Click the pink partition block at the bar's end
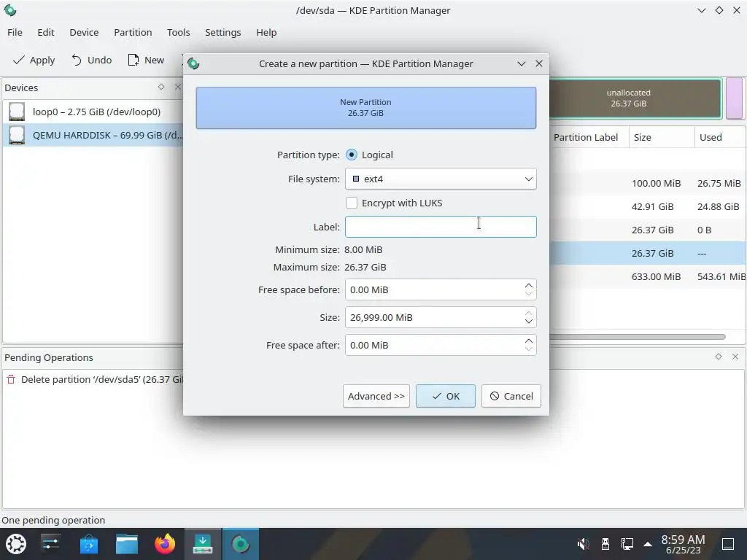This screenshot has height=560, width=747. pos(734,98)
